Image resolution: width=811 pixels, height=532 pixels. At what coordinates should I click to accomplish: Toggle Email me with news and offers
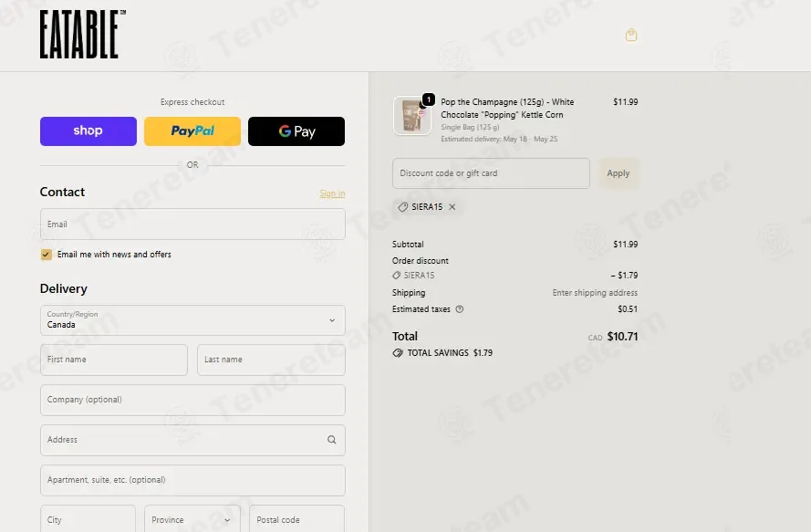pos(46,254)
